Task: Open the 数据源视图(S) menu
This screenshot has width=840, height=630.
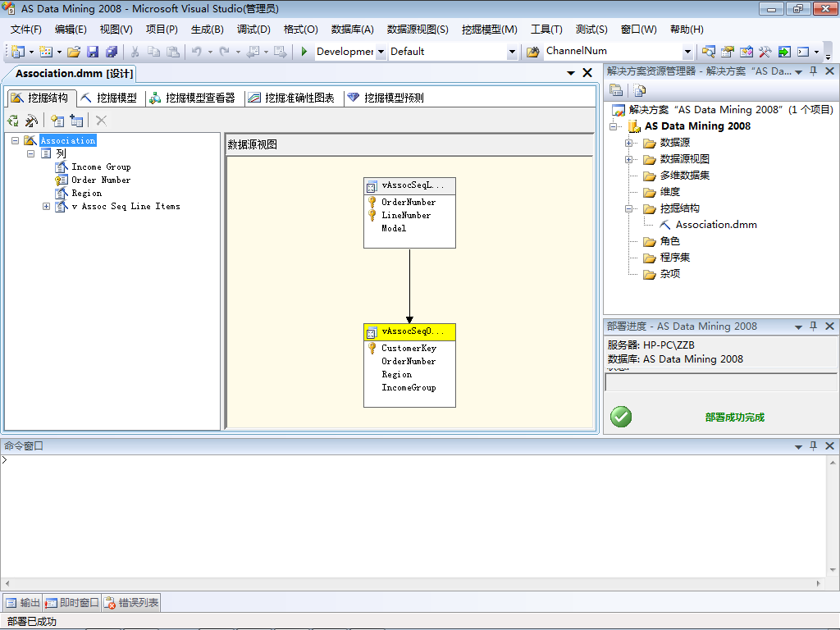Action: click(x=418, y=30)
